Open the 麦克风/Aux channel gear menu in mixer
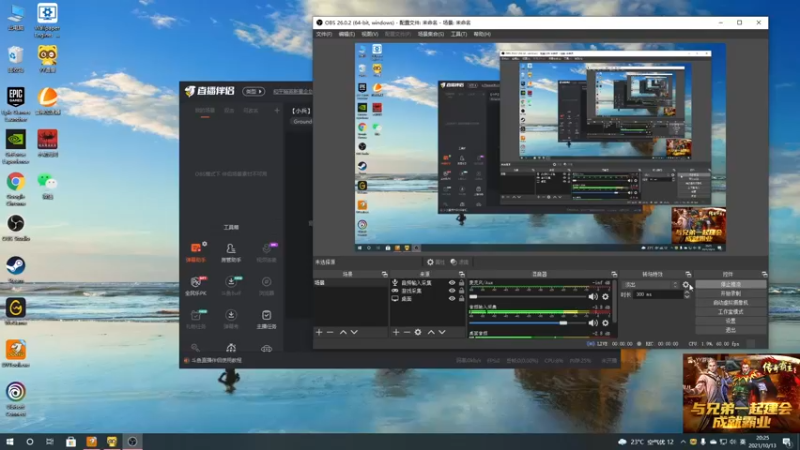The width and height of the screenshot is (800, 450). [606, 296]
